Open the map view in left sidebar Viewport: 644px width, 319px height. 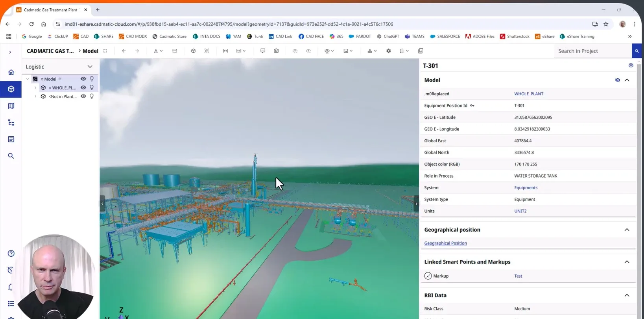click(11, 106)
